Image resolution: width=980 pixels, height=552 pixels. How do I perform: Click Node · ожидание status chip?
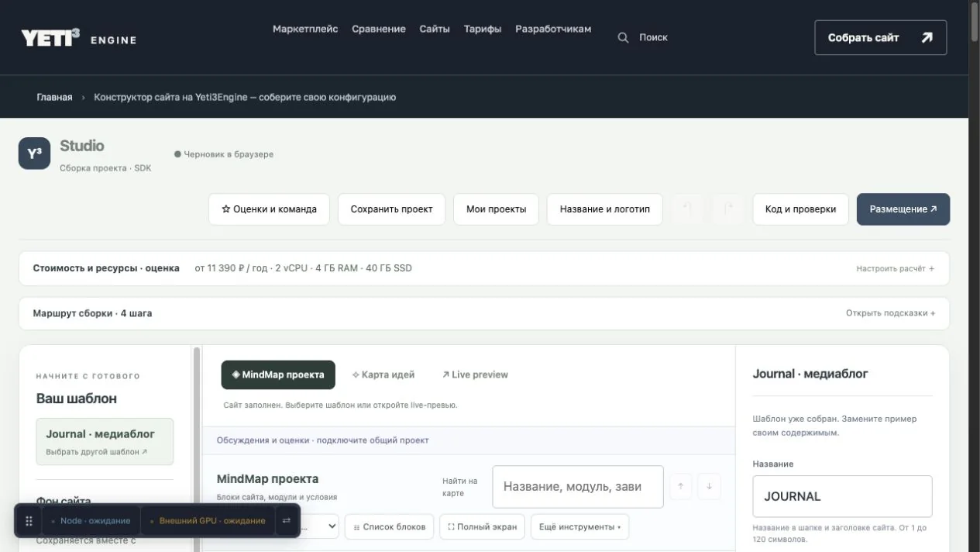tap(91, 521)
